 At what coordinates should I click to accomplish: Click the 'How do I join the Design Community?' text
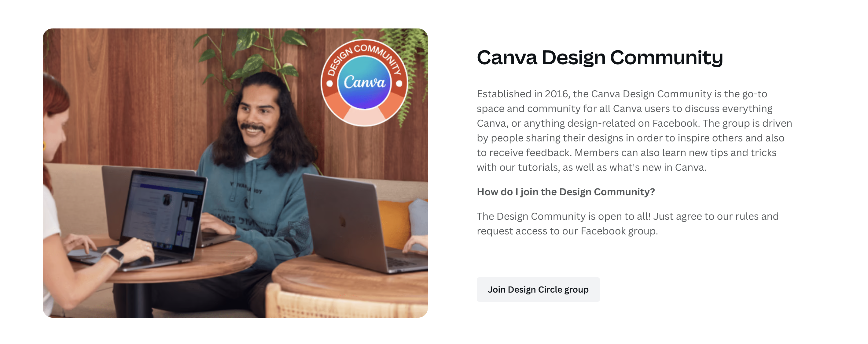pos(566,192)
